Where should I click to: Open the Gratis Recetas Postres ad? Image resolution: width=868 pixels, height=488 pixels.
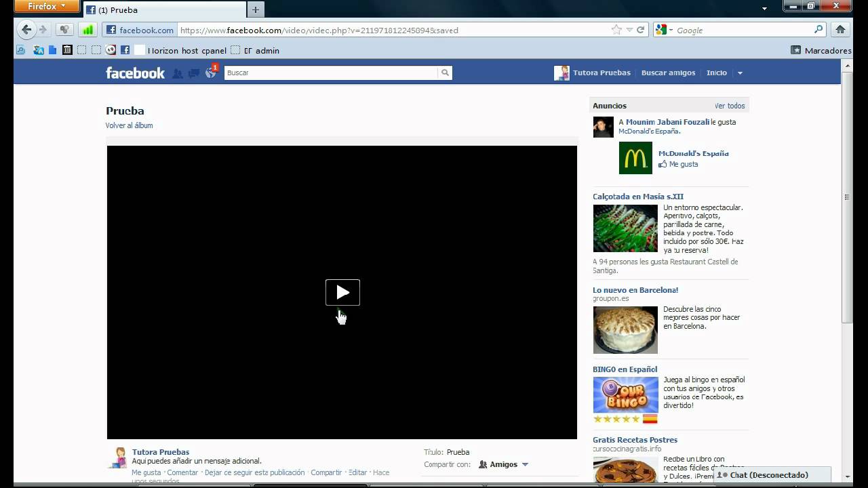[x=635, y=440]
